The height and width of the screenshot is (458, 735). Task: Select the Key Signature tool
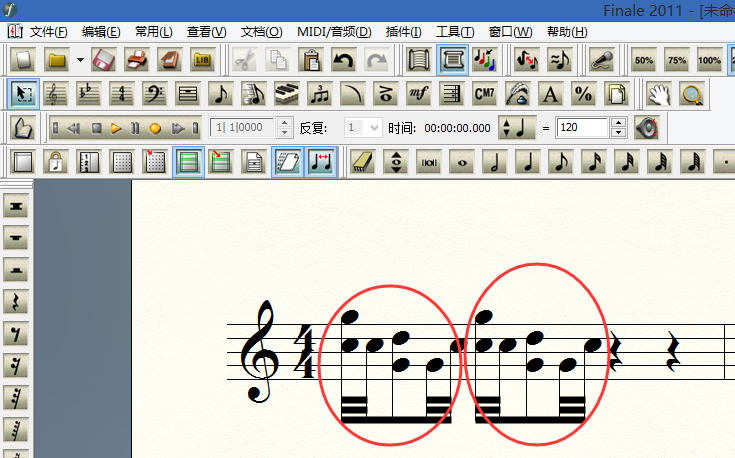click(x=89, y=94)
